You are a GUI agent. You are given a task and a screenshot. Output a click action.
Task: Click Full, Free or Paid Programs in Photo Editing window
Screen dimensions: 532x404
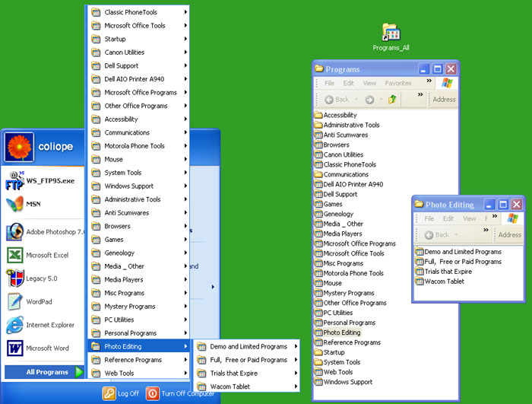pyautogui.click(x=458, y=262)
